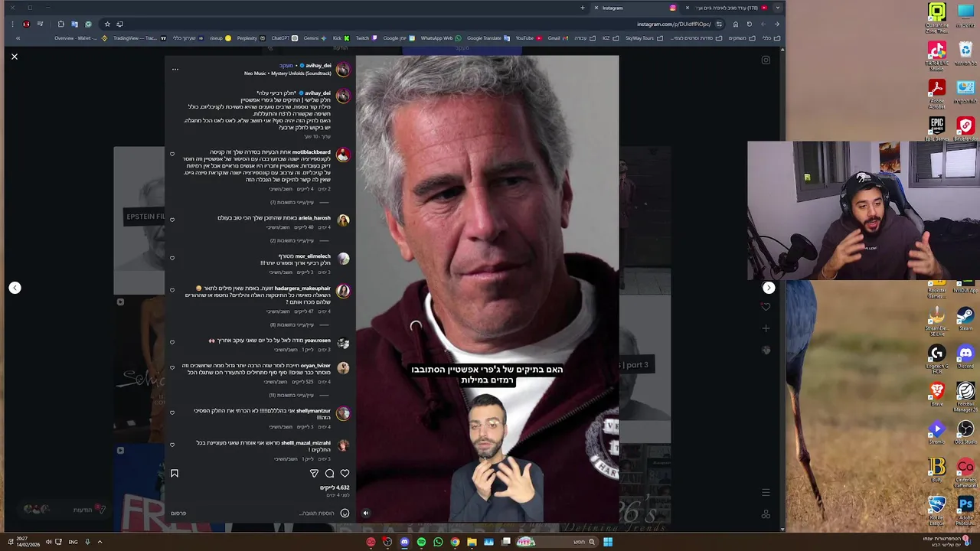The height and width of the screenshot is (551, 980).
Task: Open the Brave desktop shortcut
Action: point(937,394)
